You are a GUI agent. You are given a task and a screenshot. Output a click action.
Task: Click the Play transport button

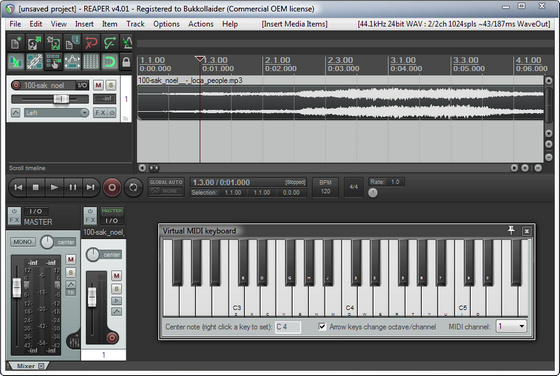54,187
